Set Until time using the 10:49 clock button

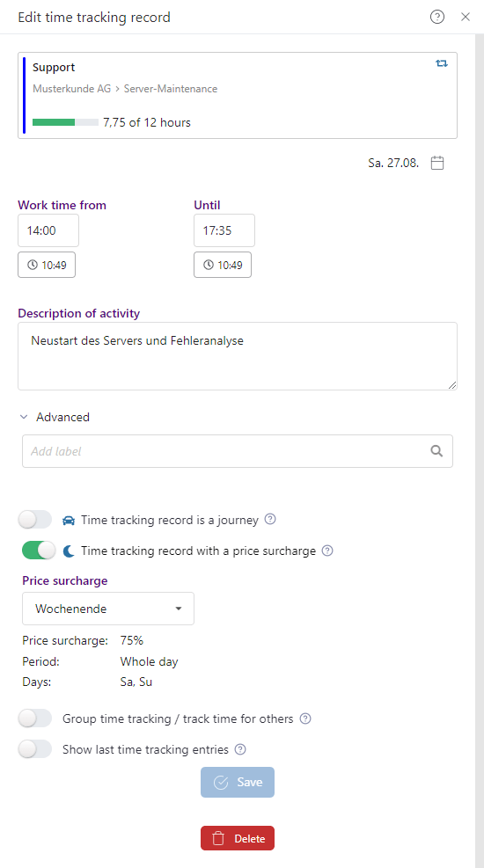[223, 265]
